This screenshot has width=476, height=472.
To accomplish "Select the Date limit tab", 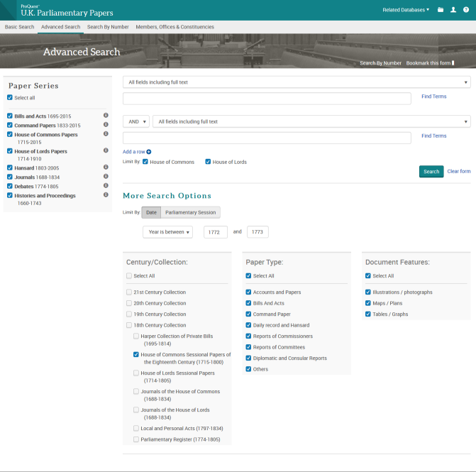I will click(x=151, y=212).
